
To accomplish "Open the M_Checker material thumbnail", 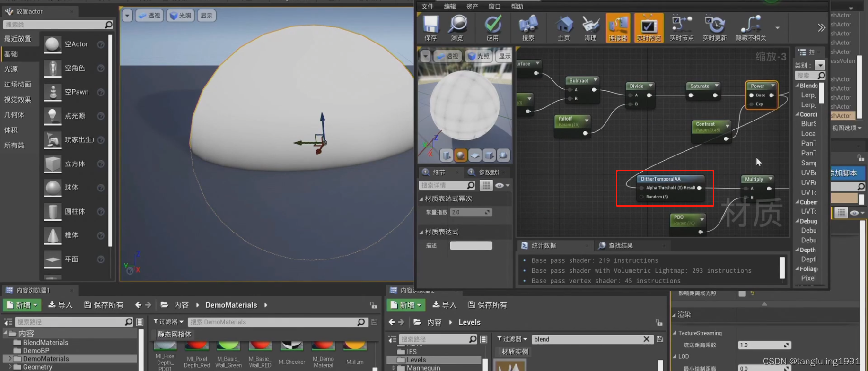I will point(291,346).
